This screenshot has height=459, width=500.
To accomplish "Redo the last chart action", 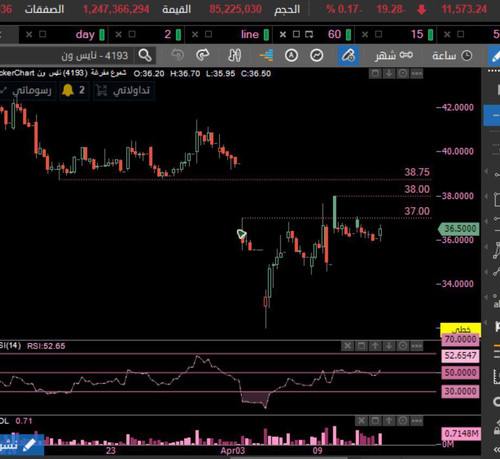I will [x=202, y=55].
